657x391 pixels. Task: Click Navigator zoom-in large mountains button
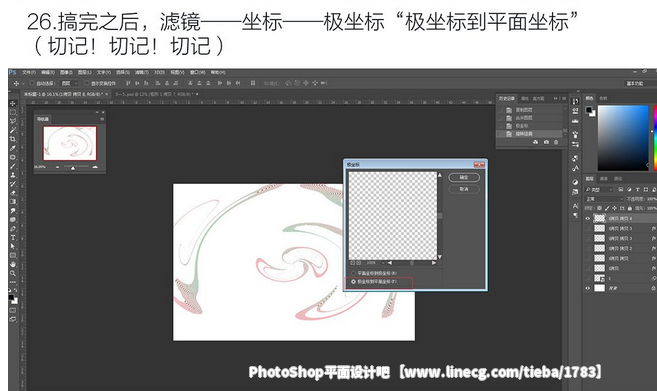tap(95, 167)
